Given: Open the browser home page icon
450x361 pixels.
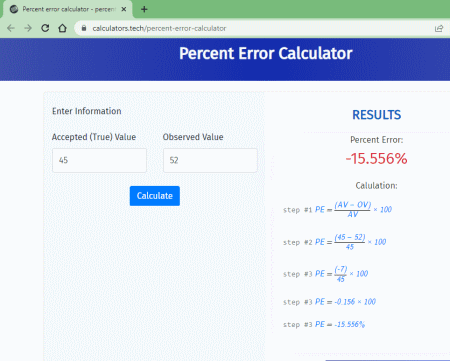Looking at the screenshot, I should pos(62,28).
